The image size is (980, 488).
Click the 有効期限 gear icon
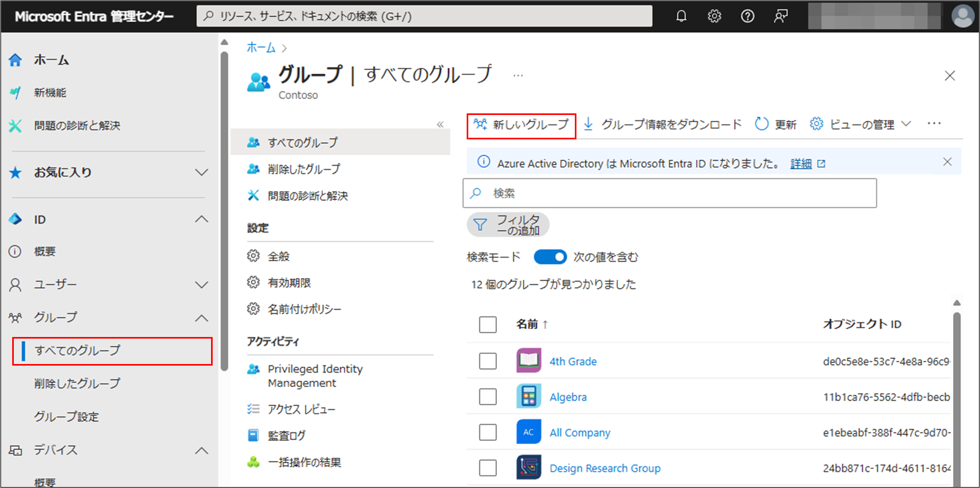click(x=253, y=282)
